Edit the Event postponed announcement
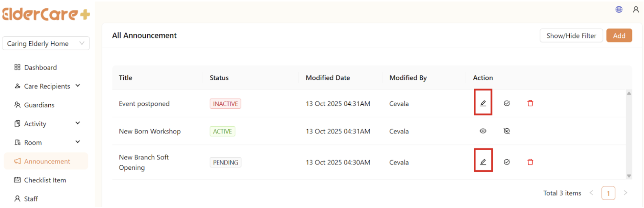The image size is (644, 208). [x=483, y=103]
